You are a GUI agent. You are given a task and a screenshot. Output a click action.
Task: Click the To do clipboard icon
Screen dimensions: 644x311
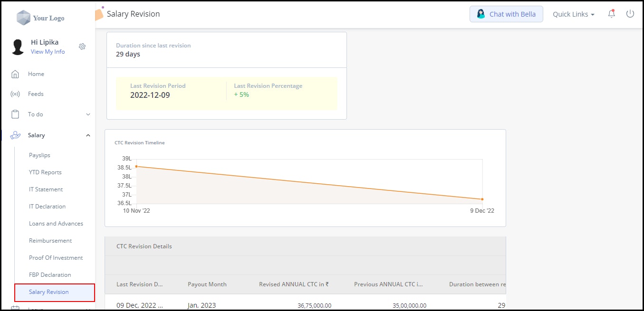click(15, 114)
